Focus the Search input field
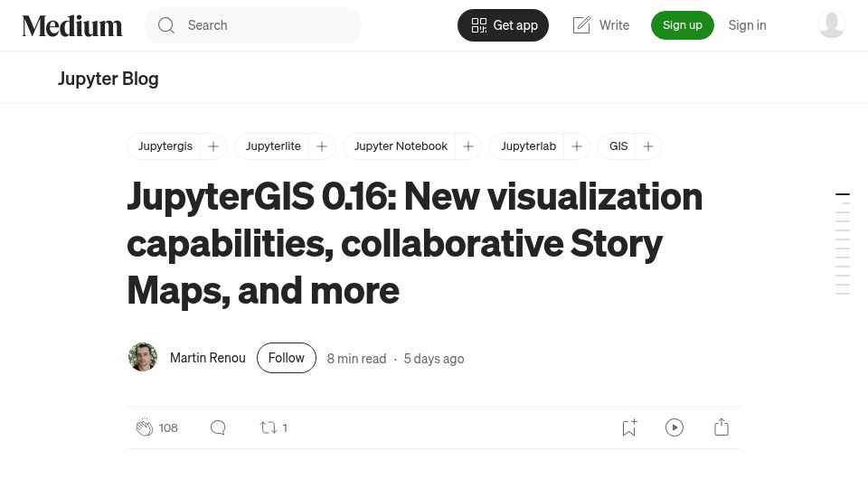This screenshot has height=488, width=868. point(253,25)
